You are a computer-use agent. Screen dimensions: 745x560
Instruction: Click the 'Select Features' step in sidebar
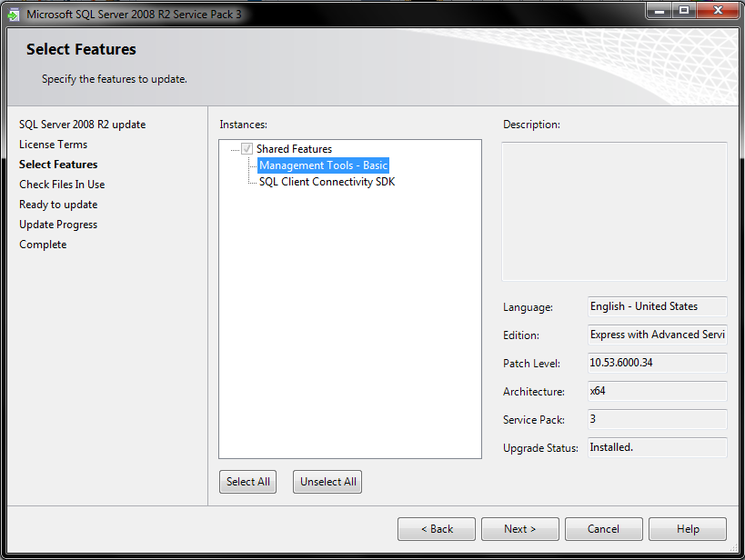(x=58, y=165)
